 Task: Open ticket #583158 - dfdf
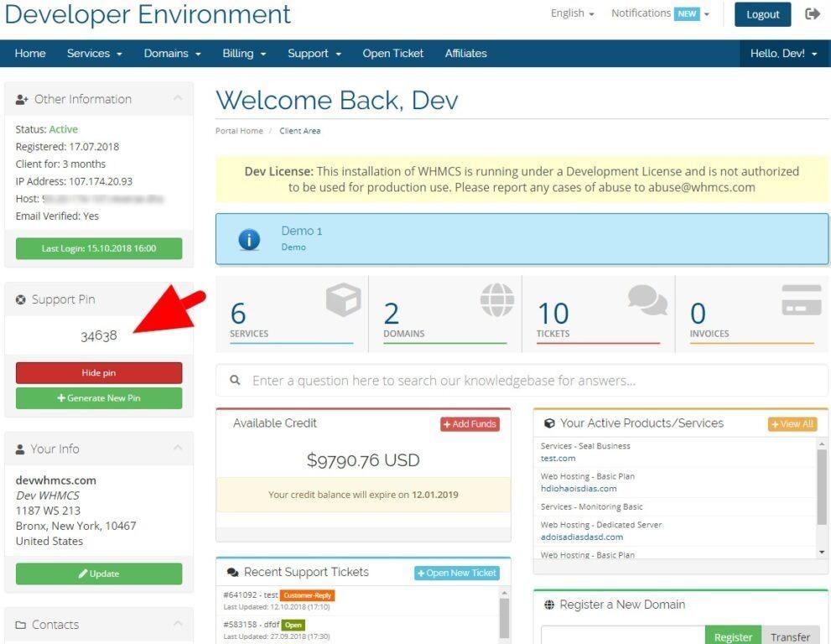point(252,625)
